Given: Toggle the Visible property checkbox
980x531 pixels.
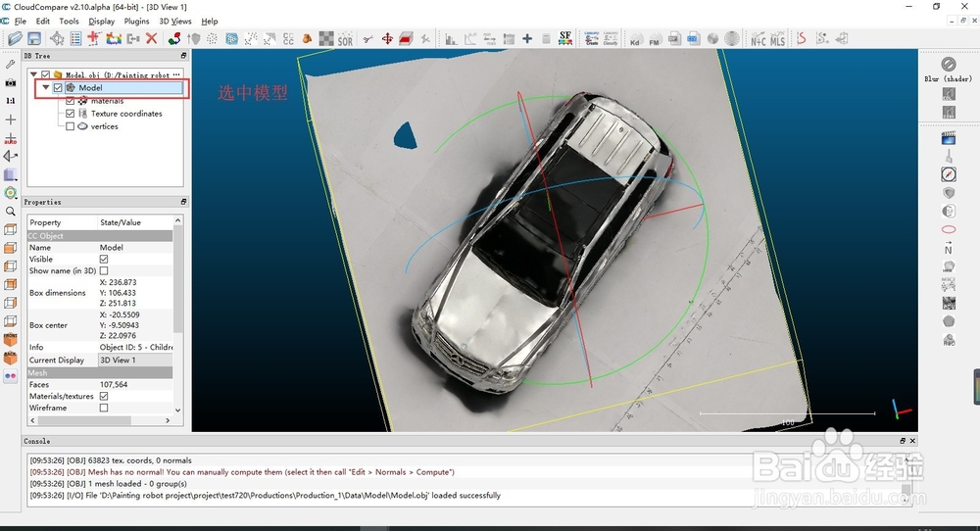Looking at the screenshot, I should coord(104,259).
